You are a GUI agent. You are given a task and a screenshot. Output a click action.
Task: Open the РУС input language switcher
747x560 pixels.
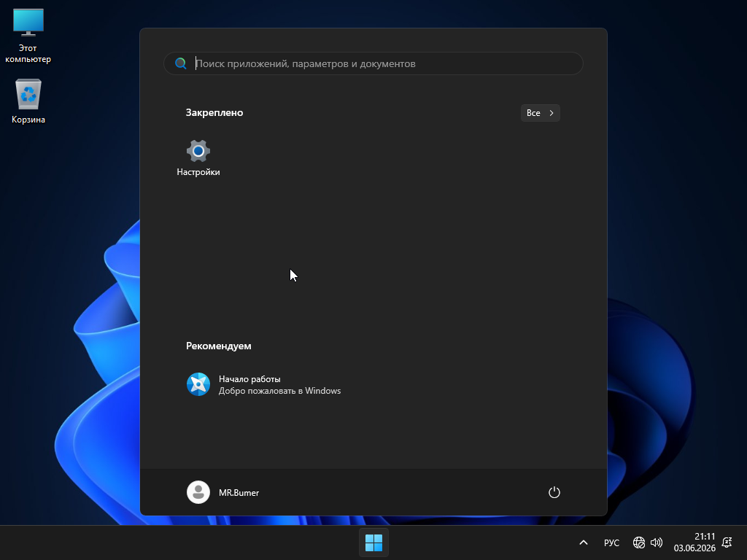coord(612,542)
